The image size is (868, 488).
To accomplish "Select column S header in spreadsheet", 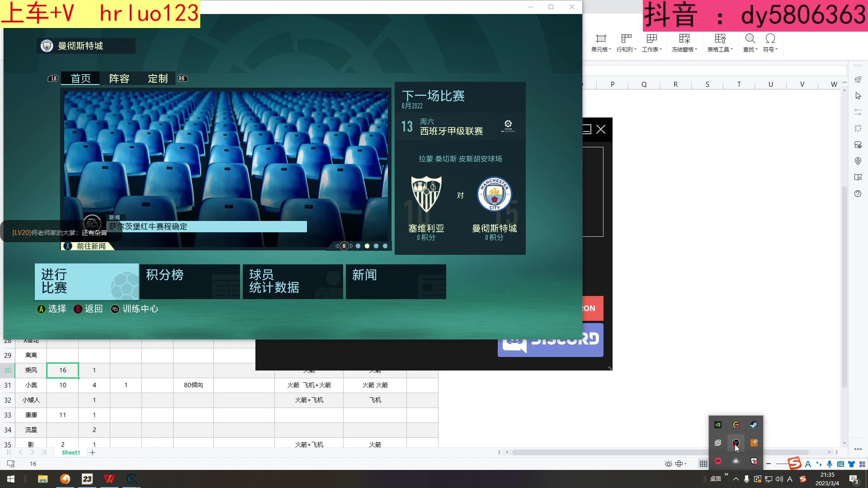I will click(x=708, y=84).
